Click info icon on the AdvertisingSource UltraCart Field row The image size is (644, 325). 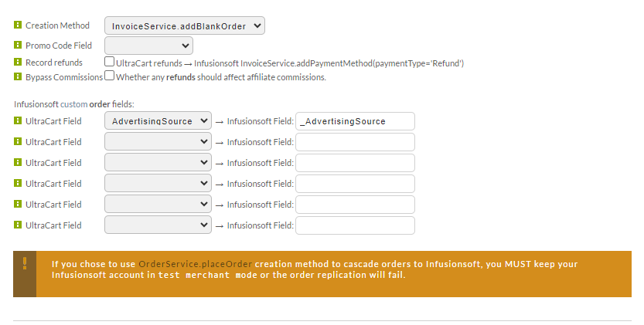point(18,120)
